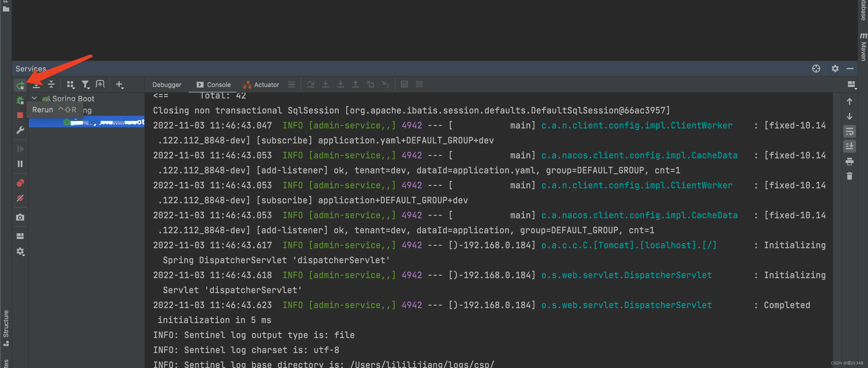Toggle soft-wrap in console output
Image resolution: width=868 pixels, height=368 pixels.
(850, 131)
